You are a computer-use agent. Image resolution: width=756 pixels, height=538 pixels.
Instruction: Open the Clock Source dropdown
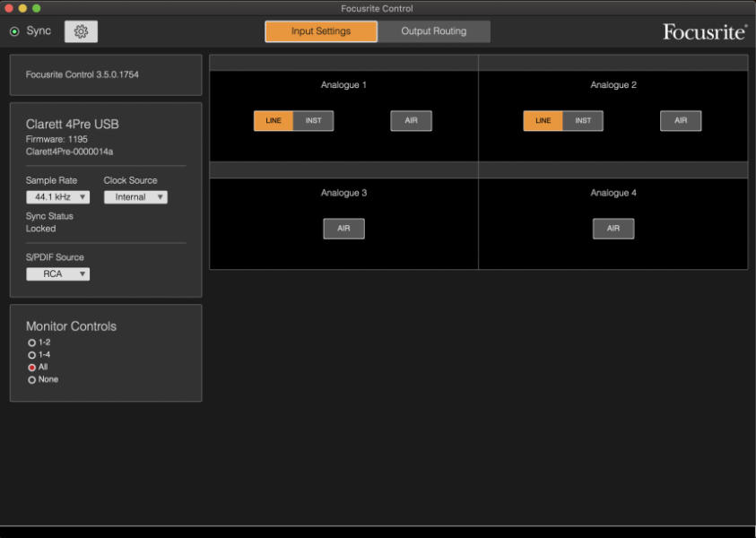coord(135,196)
